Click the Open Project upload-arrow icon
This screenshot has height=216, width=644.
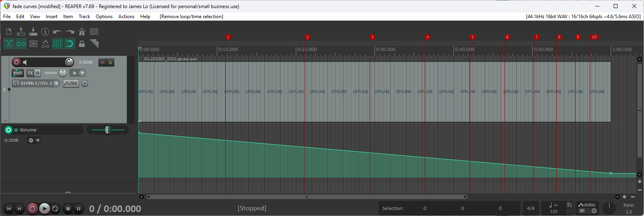pyautogui.click(x=21, y=32)
